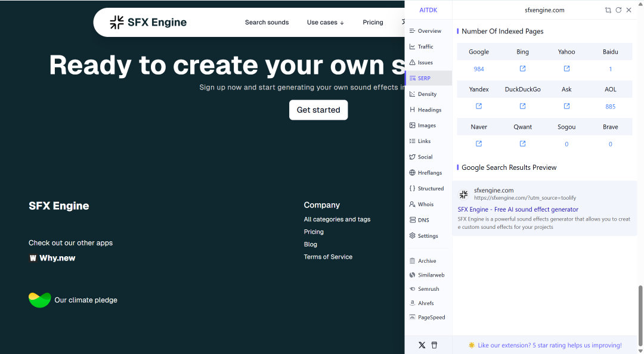Click the crop/resize icon in AITDK header
644x354 pixels.
pos(608,10)
